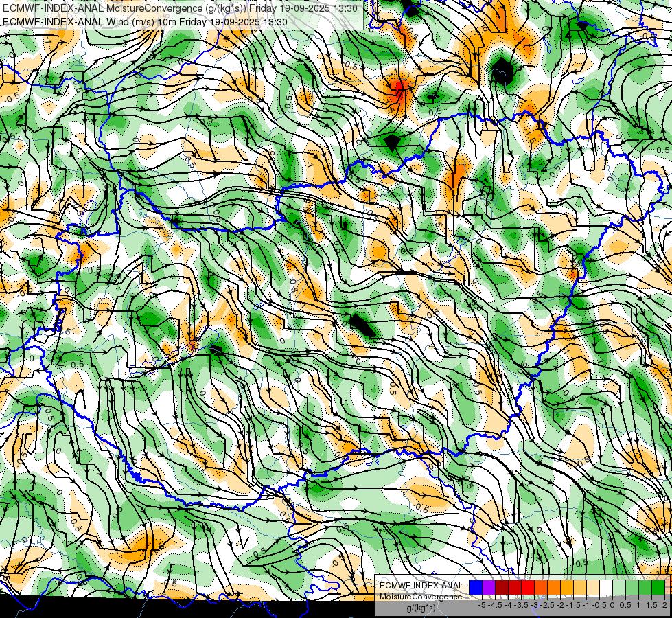The image size is (672, 618).
Task: Pick the darkest green swatch ending at 2
Action: point(658,587)
